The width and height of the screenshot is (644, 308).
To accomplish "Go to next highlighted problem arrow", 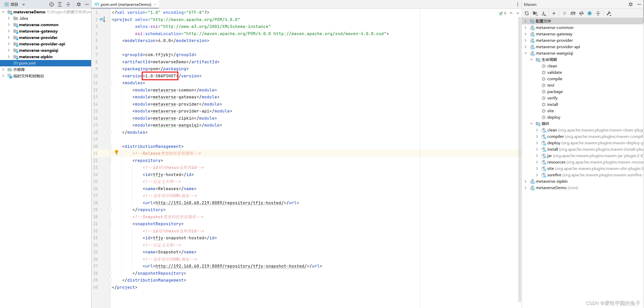I will tap(518, 13).
